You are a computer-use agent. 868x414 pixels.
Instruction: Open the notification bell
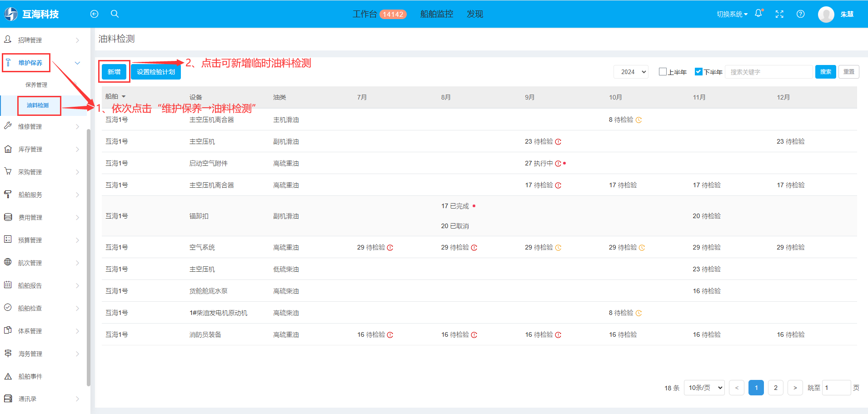point(758,14)
